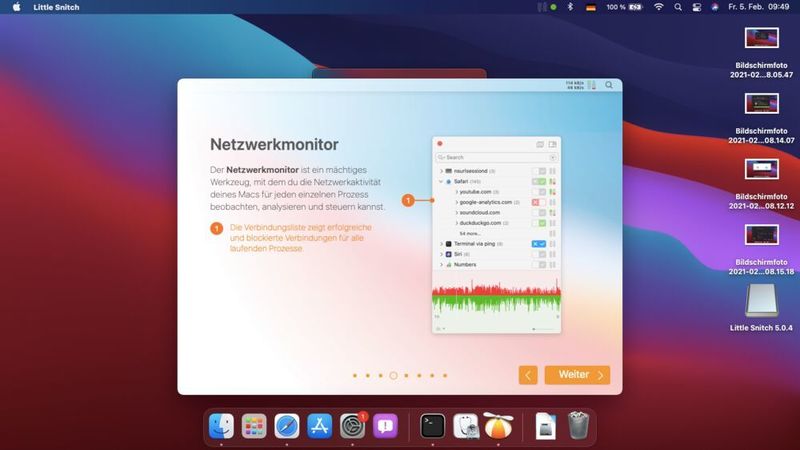800x450 pixels.
Task: Click the map view icon in preview header
Action: pyautogui.click(x=540, y=144)
